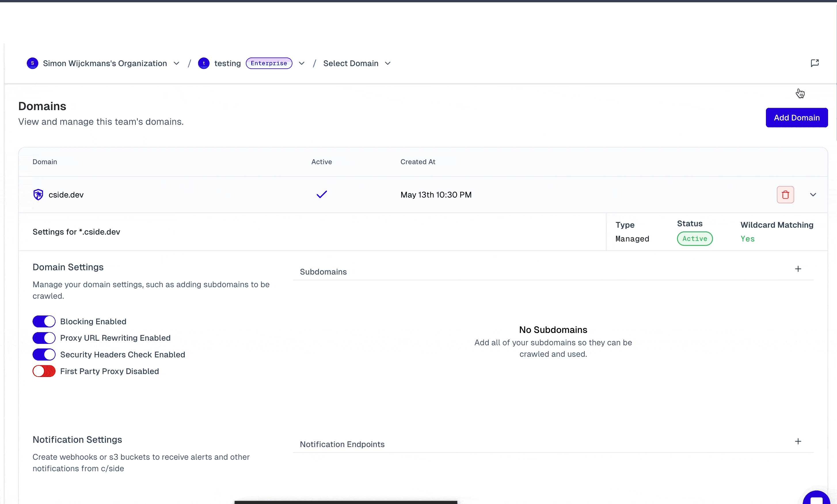Viewport: 837px width, 504px height.
Task: Click the Active status badge
Action: coord(695,239)
